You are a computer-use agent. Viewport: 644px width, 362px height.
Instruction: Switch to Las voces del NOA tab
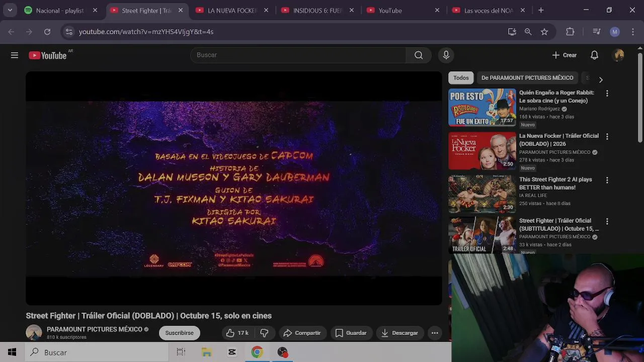coord(489,10)
